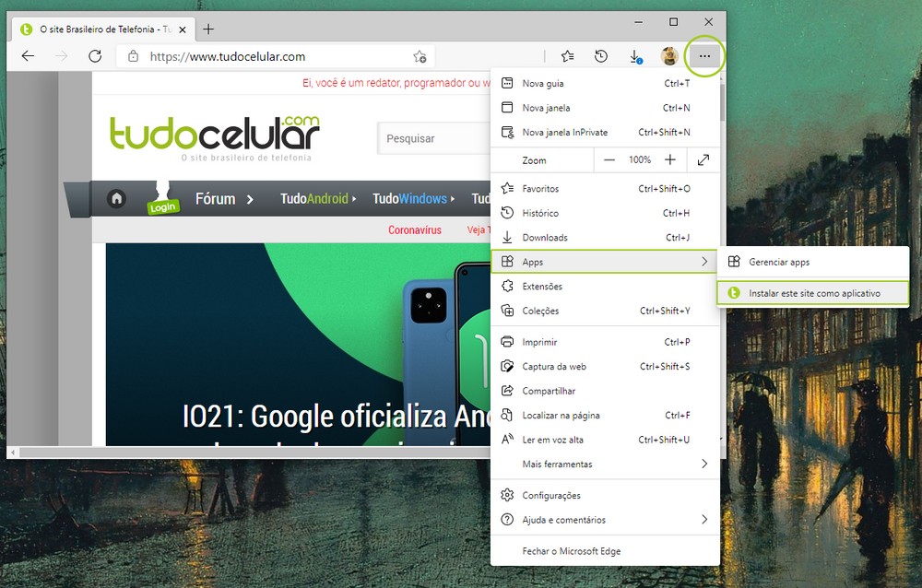Select Captura da web
The image size is (922, 588).
pos(605,366)
